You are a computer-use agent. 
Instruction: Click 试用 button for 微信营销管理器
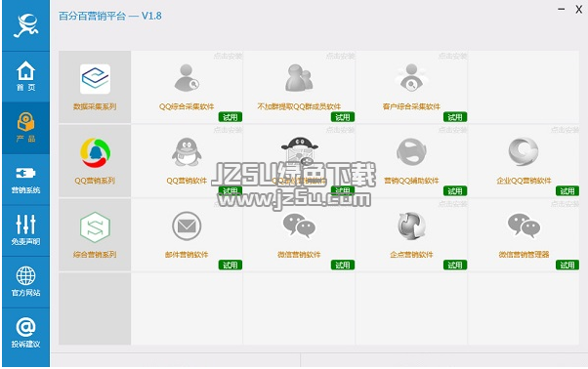[x=567, y=266]
